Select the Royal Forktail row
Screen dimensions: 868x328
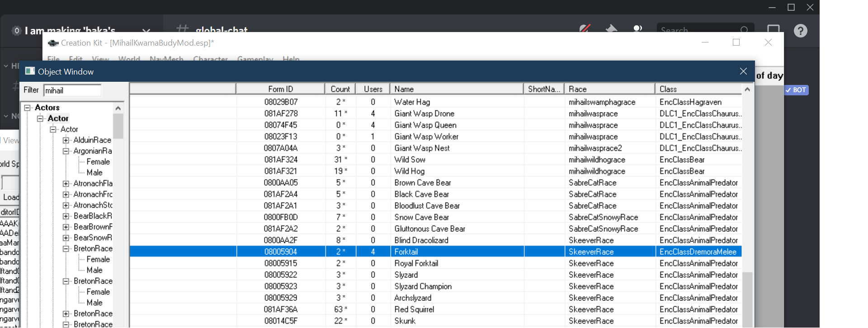tap(436, 263)
